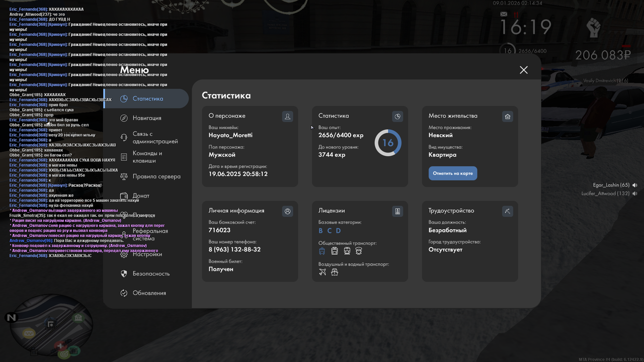Click the house icon on Место жительства card
Screen dimensions: 644x362
coord(508,117)
